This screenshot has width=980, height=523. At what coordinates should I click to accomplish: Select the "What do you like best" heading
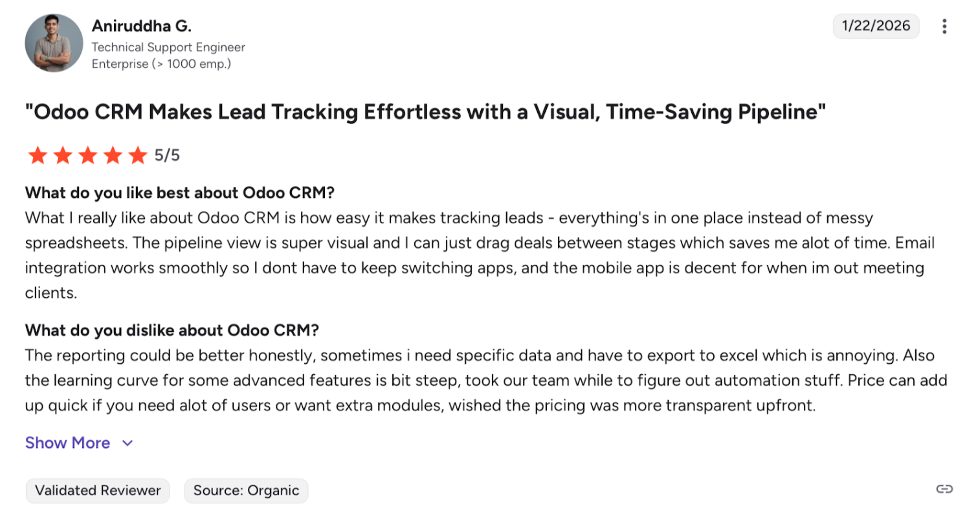179,193
